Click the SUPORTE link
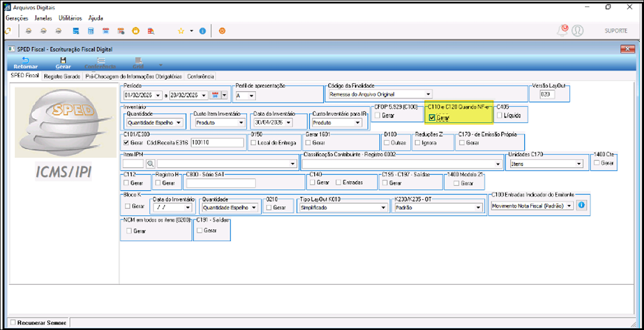Viewport: 644px width, 330px height. click(x=616, y=31)
